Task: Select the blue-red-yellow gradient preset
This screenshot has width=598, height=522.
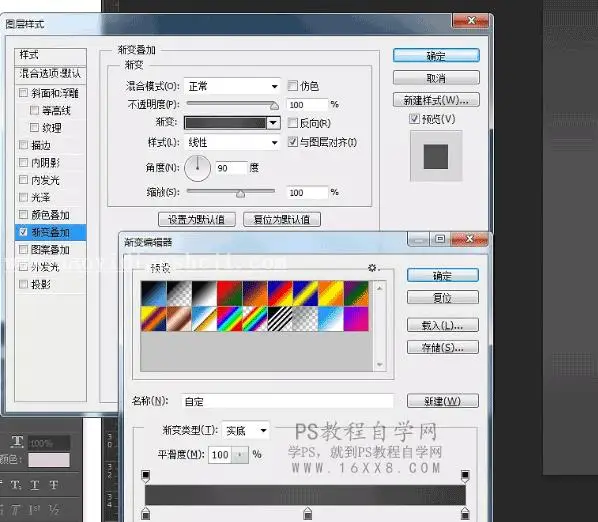Action: click(x=280, y=294)
